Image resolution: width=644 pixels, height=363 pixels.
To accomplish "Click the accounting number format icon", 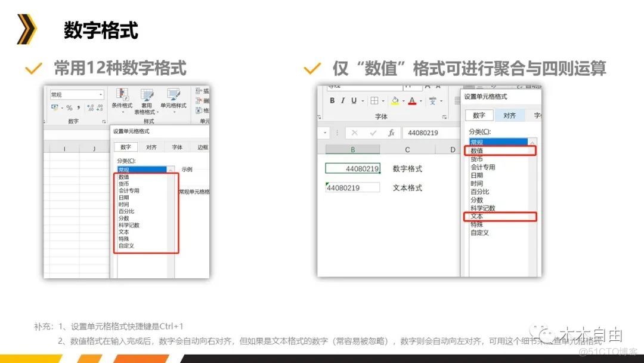I will pyautogui.click(x=55, y=106).
